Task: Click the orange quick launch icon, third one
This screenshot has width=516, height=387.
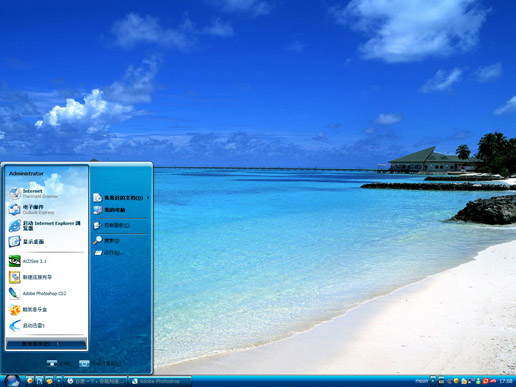Action: [49, 381]
